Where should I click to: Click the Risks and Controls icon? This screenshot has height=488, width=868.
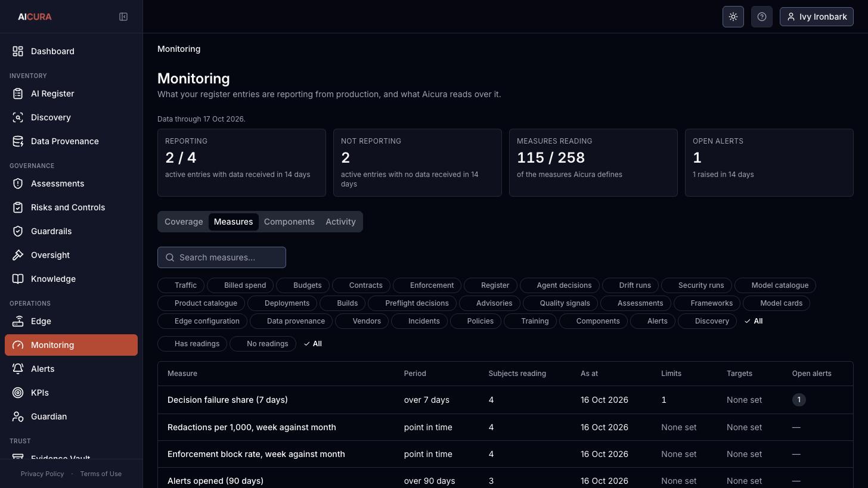coord(18,207)
